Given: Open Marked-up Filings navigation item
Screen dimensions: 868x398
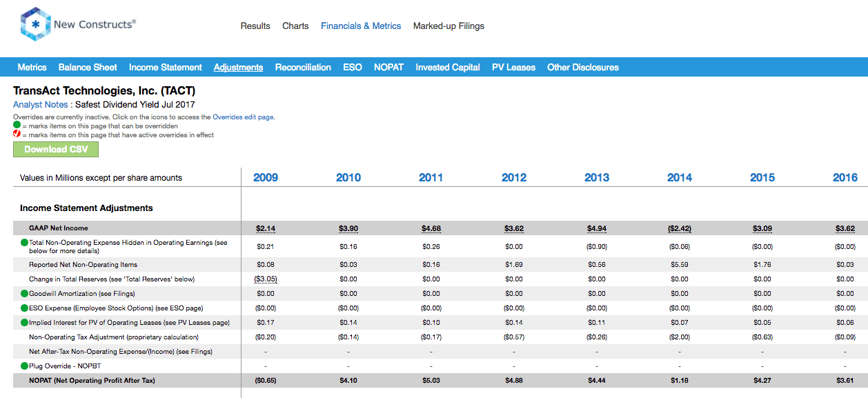Looking at the screenshot, I should pyautogui.click(x=448, y=26).
